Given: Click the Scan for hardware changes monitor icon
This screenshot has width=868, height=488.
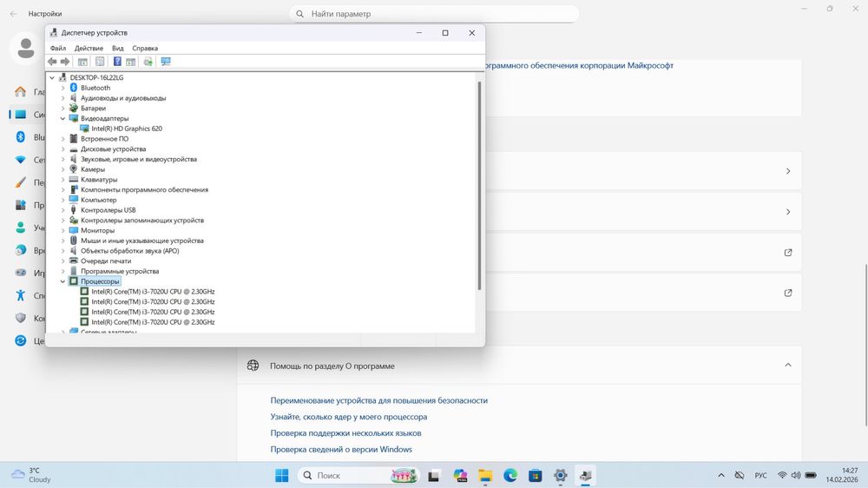Looking at the screenshot, I should click(166, 62).
